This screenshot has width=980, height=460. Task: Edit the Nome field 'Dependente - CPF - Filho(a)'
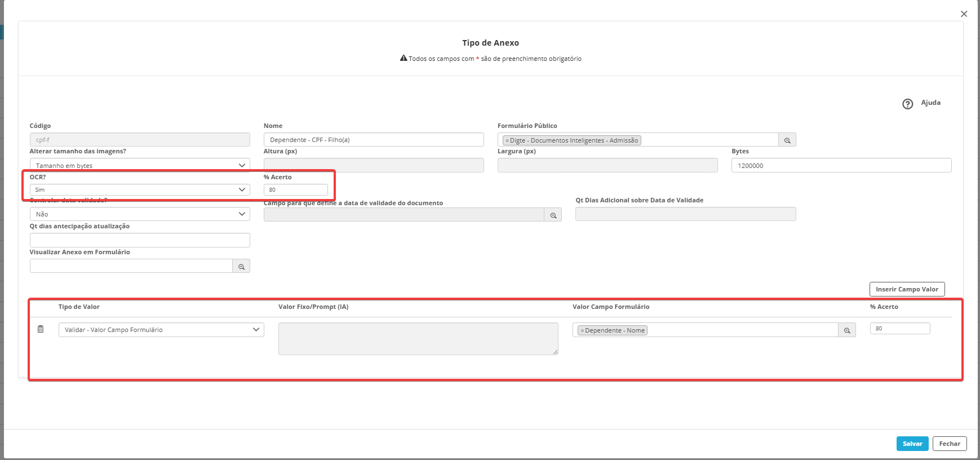coord(374,140)
